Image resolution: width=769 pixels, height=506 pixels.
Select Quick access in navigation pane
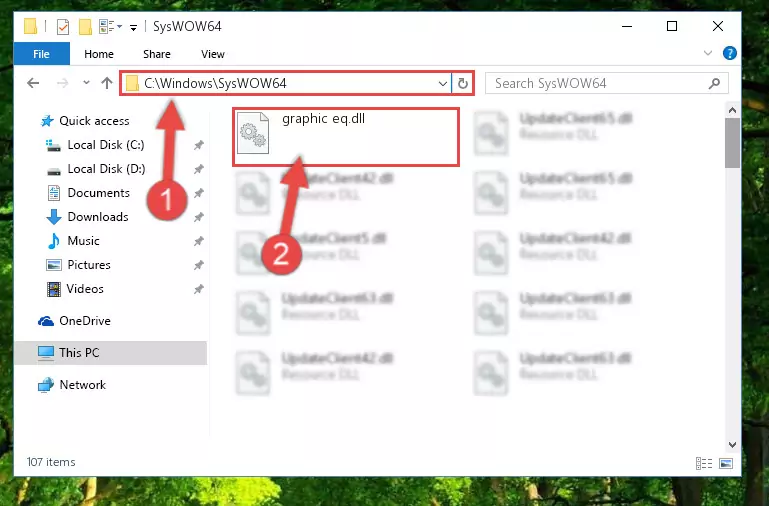94,121
